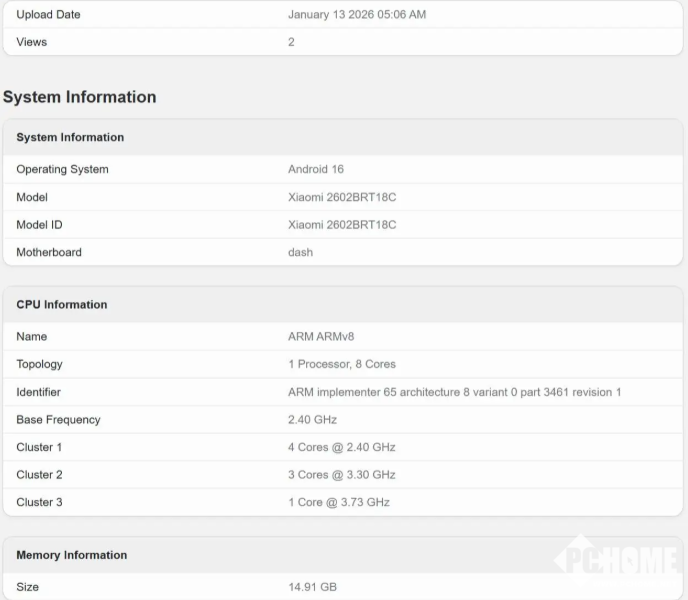Viewport: 688px width, 600px height.
Task: Click the Model value Xiaomi 2602BRT18C
Action: coord(342,197)
